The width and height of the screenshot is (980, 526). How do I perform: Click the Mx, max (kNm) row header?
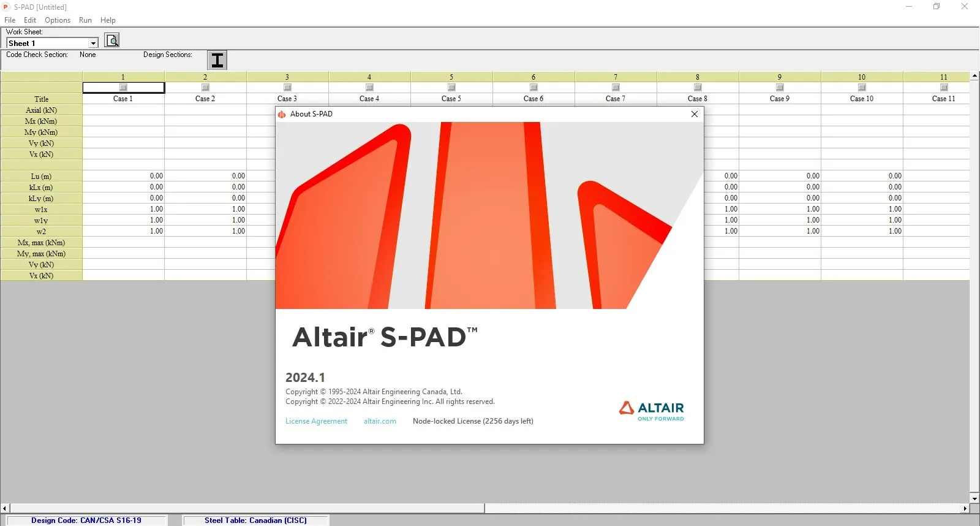[x=41, y=243]
